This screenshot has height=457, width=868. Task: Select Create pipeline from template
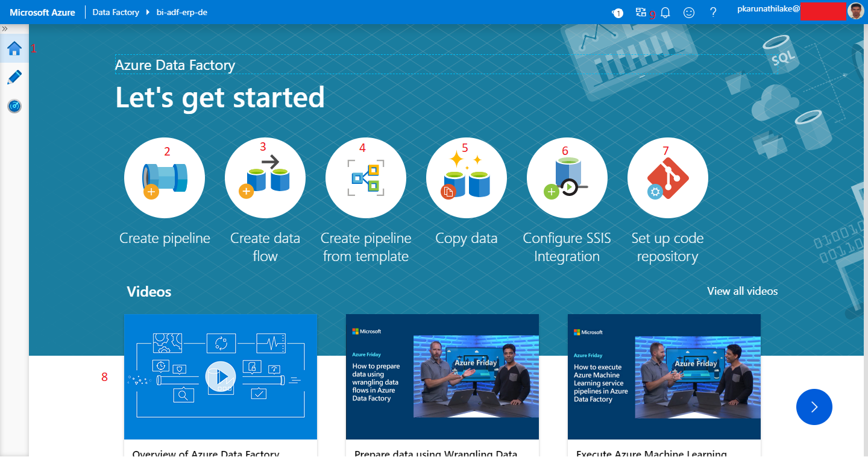click(365, 177)
